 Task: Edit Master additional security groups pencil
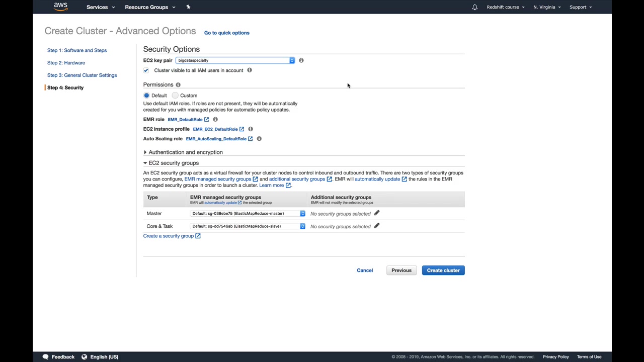tap(377, 213)
